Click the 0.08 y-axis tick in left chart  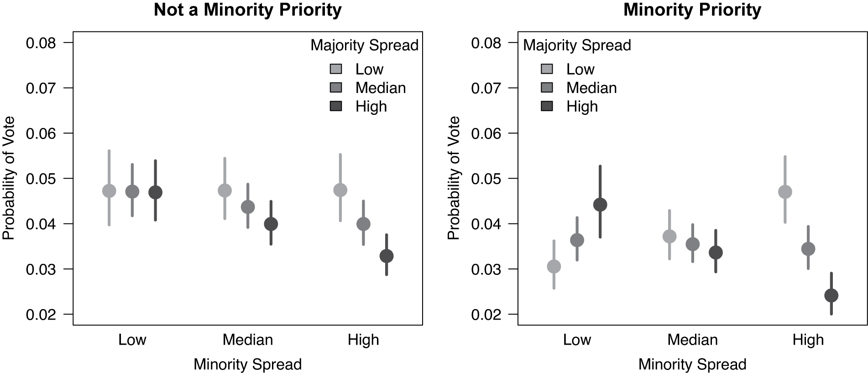tap(41, 43)
